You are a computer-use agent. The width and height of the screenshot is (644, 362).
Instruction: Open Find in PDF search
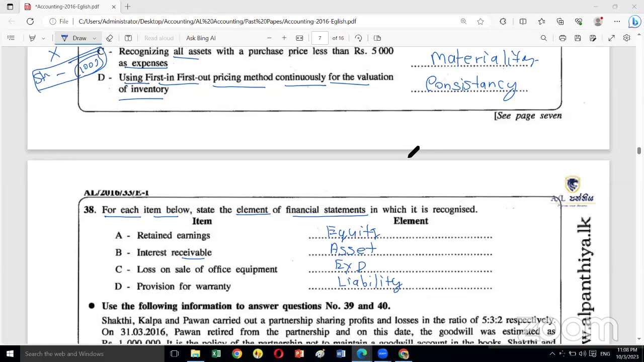(x=543, y=38)
